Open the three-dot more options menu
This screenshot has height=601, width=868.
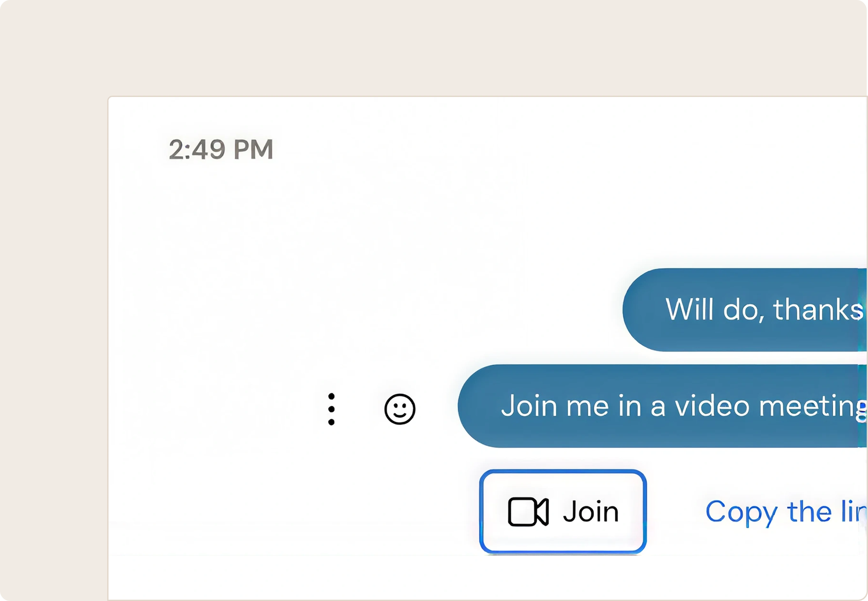coord(331,409)
